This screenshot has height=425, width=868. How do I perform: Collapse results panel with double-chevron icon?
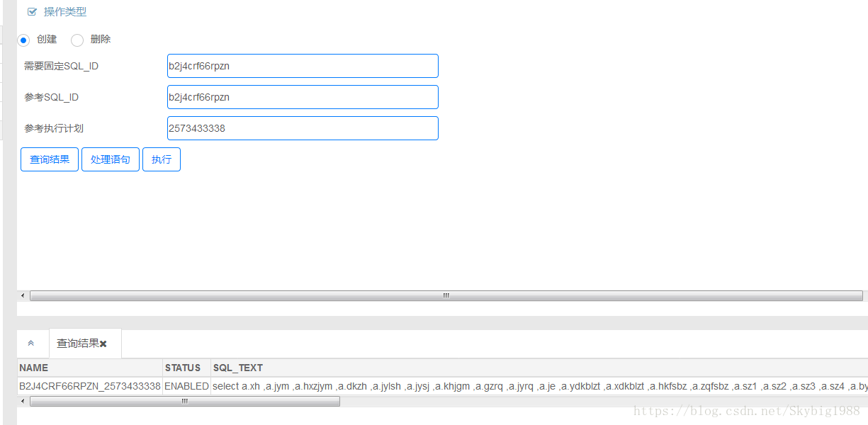point(31,343)
